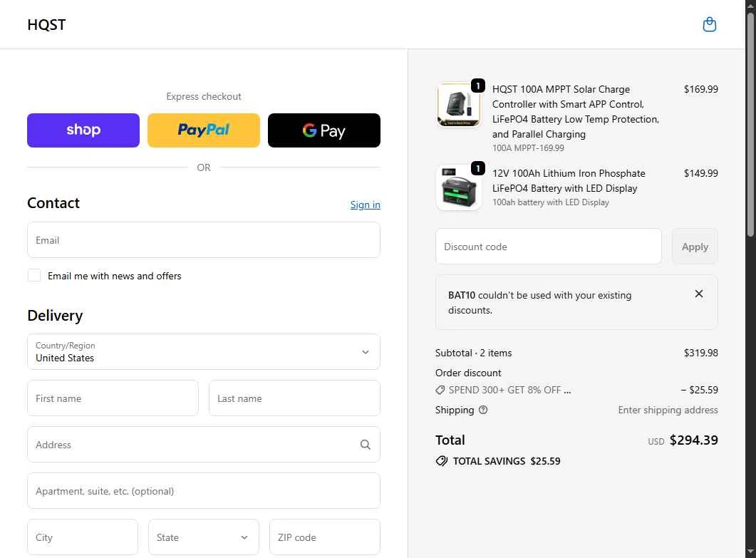The image size is (756, 558).
Task: Choose PayPal express checkout
Action: [x=204, y=130]
